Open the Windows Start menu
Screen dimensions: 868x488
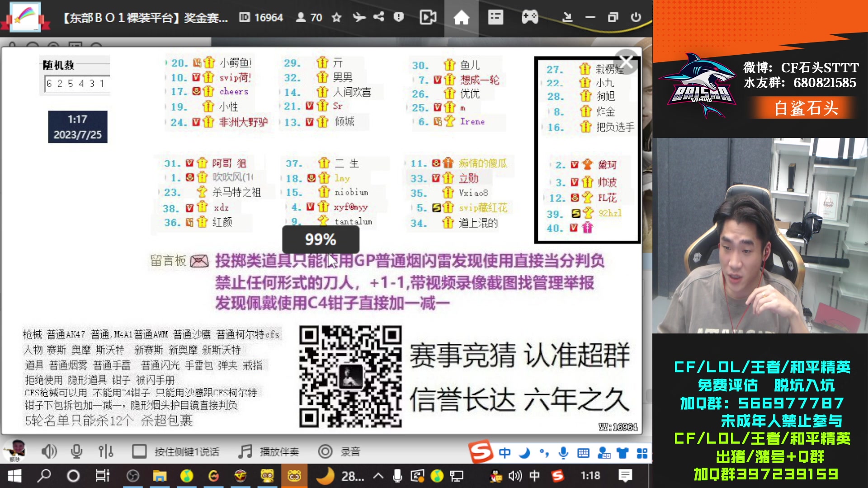point(14,476)
